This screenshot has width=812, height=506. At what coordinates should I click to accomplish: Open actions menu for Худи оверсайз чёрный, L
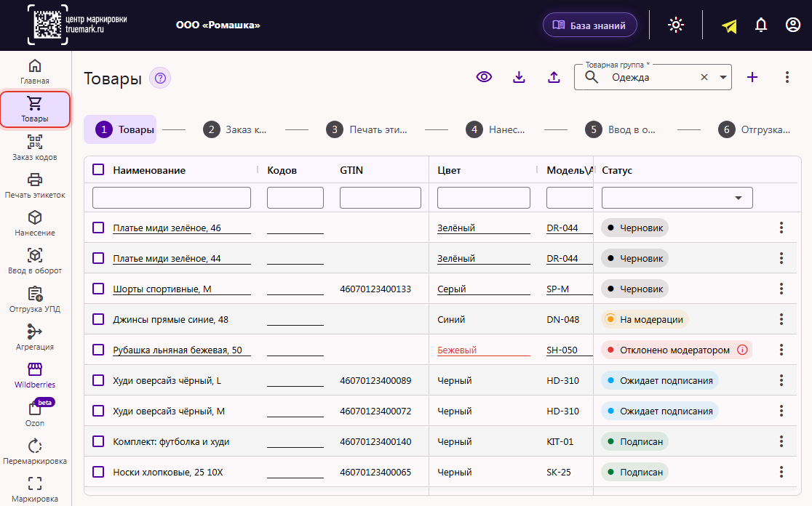coord(781,380)
